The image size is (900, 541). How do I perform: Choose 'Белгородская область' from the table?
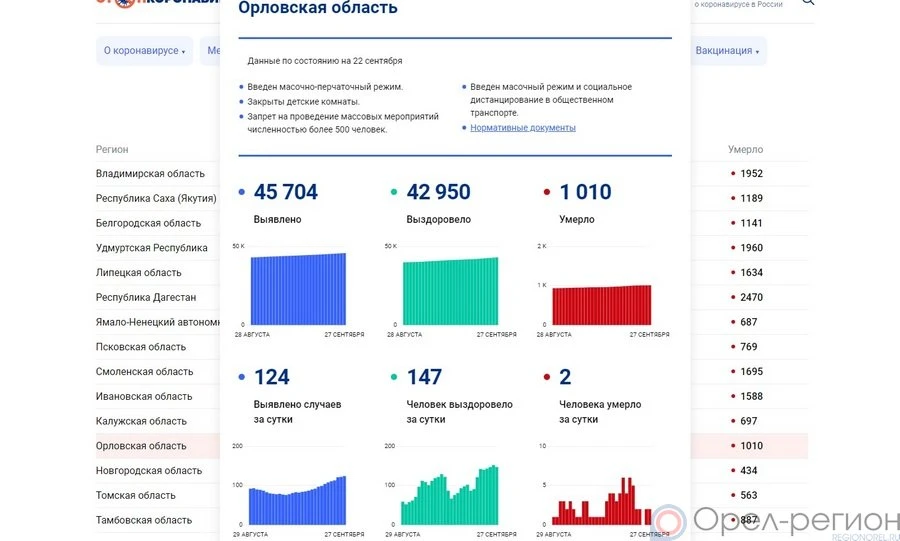(x=148, y=223)
